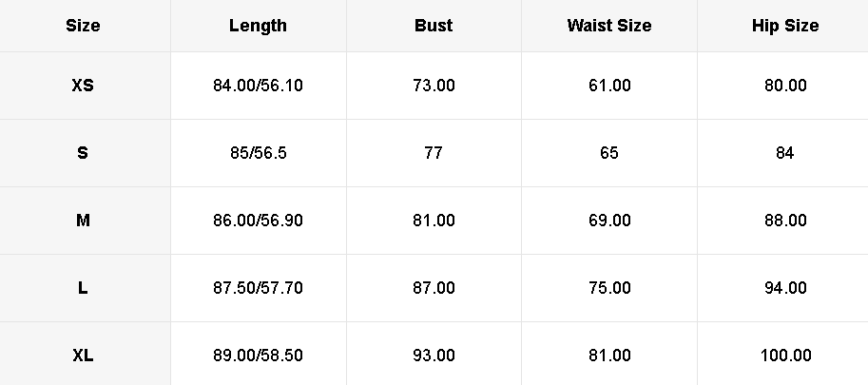Viewport: 868px width, 385px height.
Task: Select the Waist Size column header
Action: tap(609, 26)
